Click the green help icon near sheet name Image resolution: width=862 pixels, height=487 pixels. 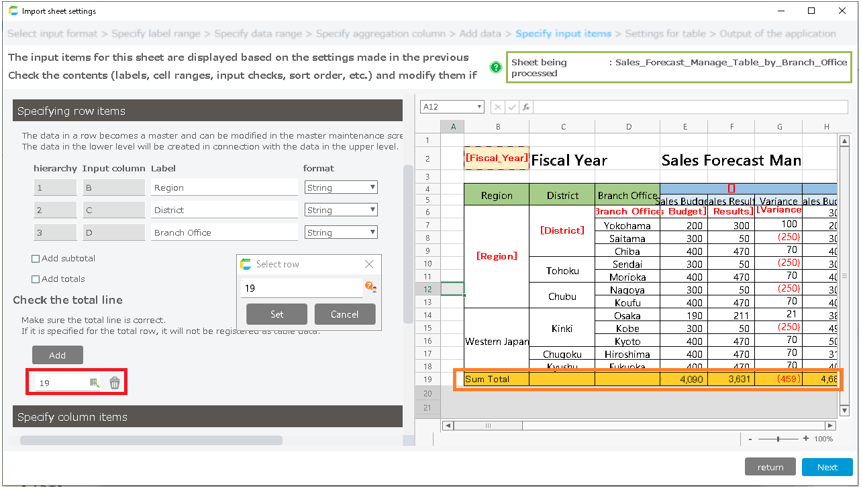496,68
